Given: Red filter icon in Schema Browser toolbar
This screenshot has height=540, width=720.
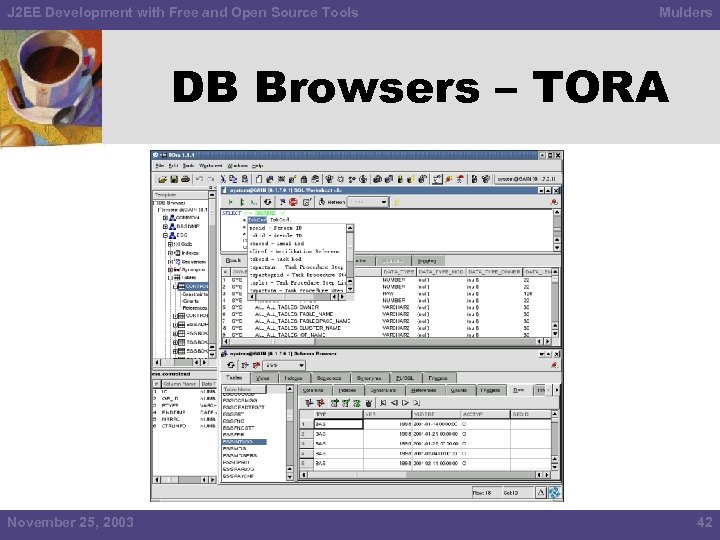Looking at the screenshot, I should click(x=256, y=365).
